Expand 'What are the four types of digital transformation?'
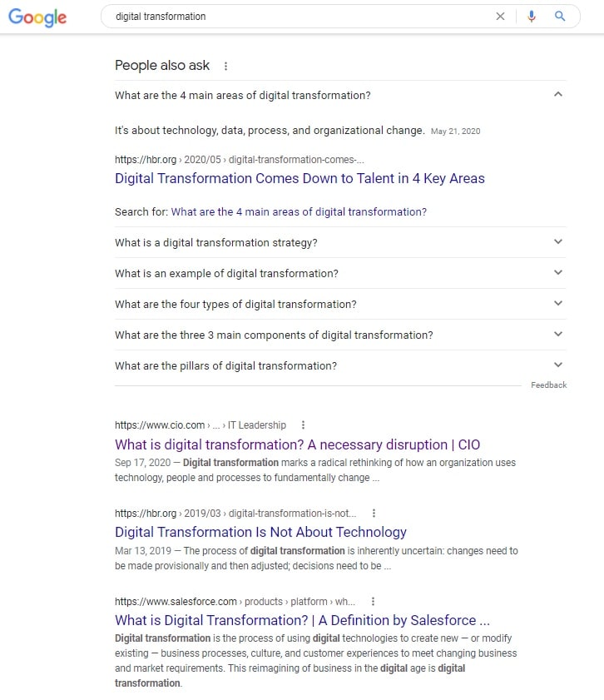604x700 pixels. [558, 303]
